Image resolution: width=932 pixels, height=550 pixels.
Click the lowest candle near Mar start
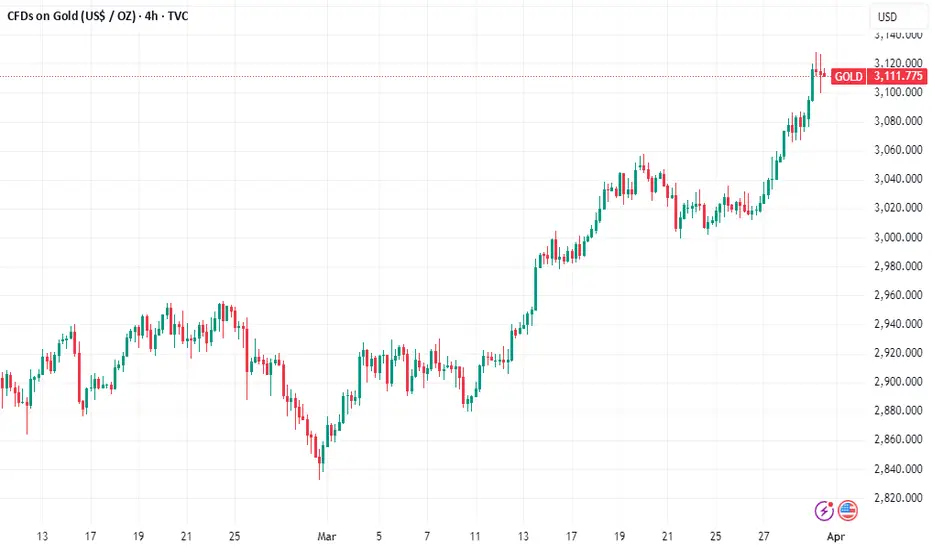pos(320,461)
